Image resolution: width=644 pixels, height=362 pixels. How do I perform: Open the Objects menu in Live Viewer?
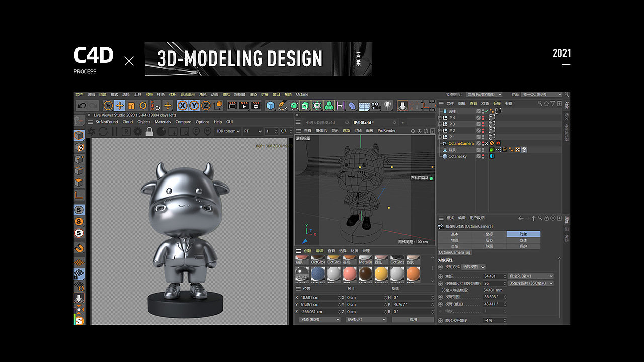(144, 122)
